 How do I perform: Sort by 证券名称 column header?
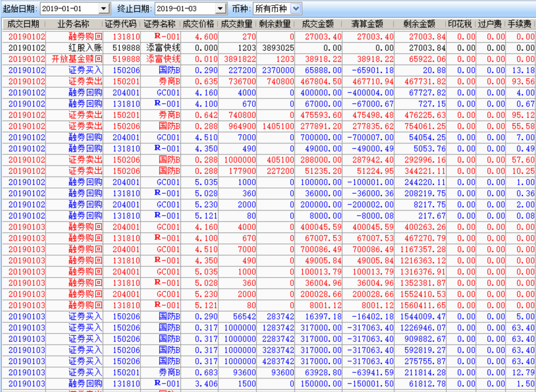click(x=160, y=24)
